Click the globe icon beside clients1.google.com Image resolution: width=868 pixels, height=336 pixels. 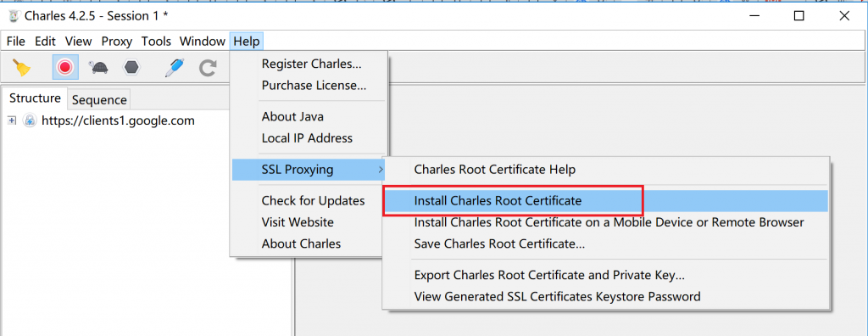[x=30, y=120]
